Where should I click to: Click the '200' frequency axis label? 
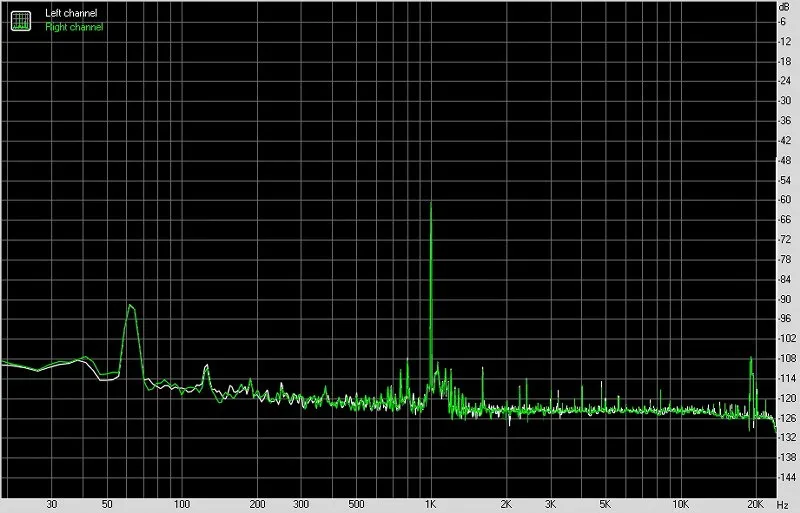click(x=257, y=504)
